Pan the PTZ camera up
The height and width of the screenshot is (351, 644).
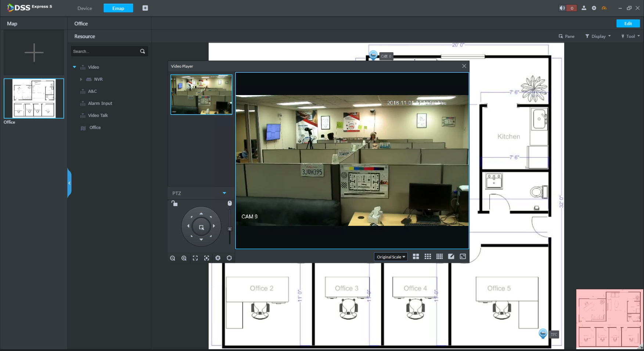[201, 213]
